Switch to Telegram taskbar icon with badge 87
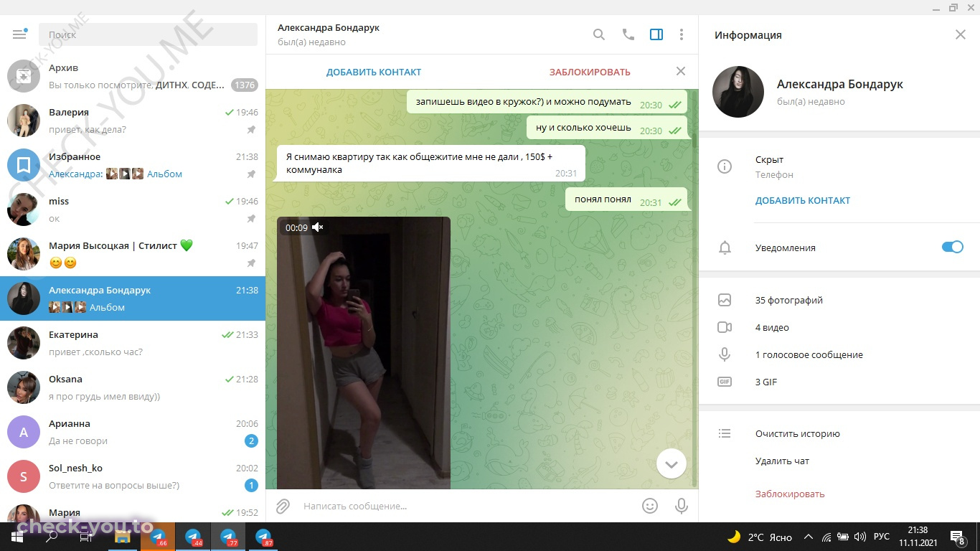The image size is (980, 551). tap(263, 537)
